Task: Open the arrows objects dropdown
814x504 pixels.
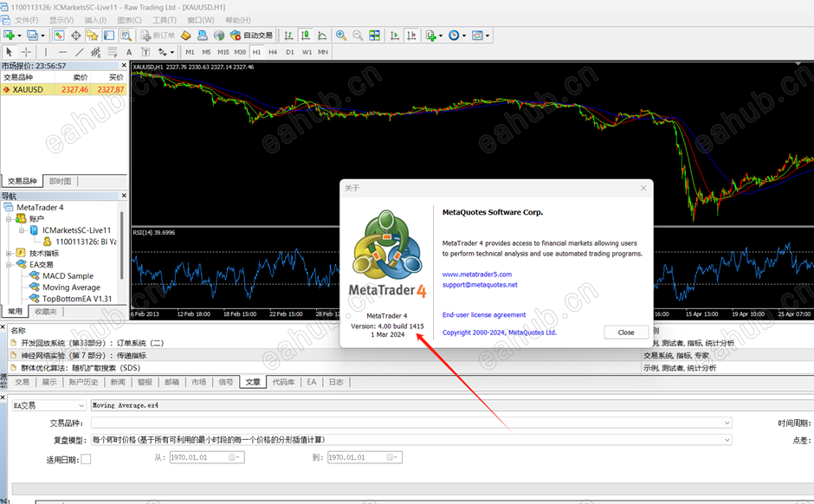Action: pyautogui.click(x=166, y=52)
